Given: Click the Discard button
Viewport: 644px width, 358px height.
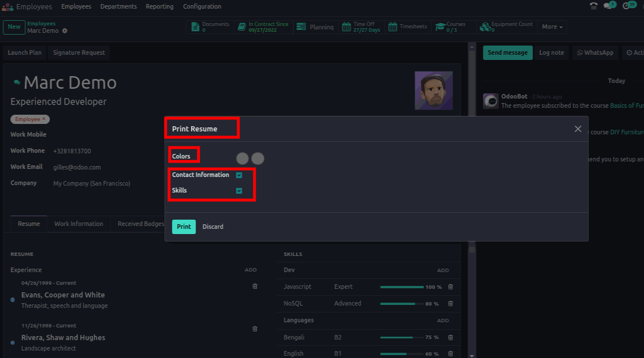Looking at the screenshot, I should pos(212,227).
